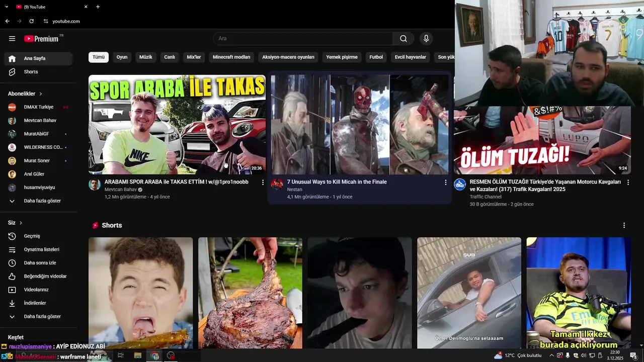
Task: Open Daha sonra izle list
Action: [x=38, y=263]
